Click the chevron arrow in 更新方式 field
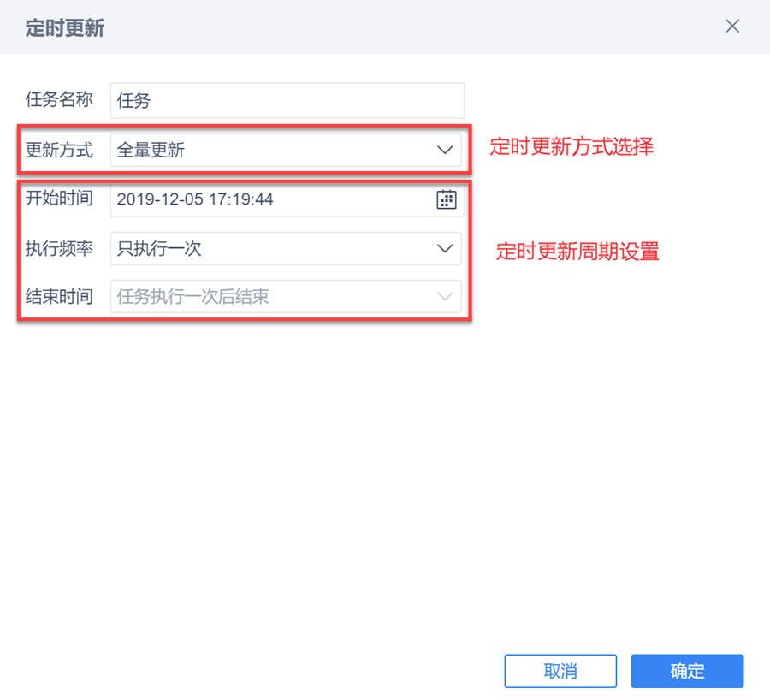The height and width of the screenshot is (700, 770). 445,151
